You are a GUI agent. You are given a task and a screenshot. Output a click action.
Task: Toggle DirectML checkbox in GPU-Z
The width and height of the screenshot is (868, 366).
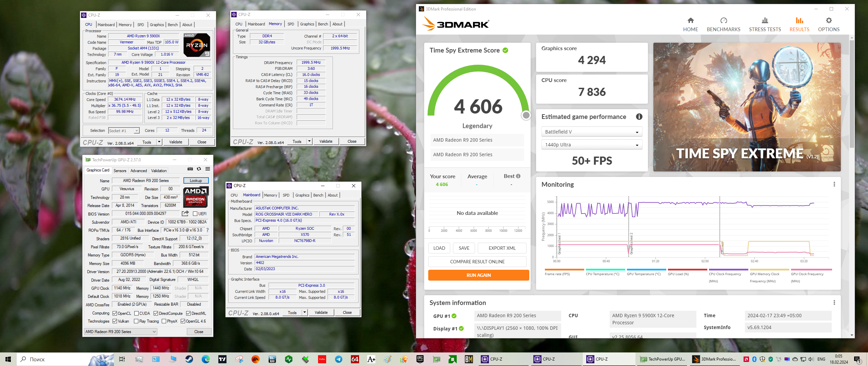[188, 313]
